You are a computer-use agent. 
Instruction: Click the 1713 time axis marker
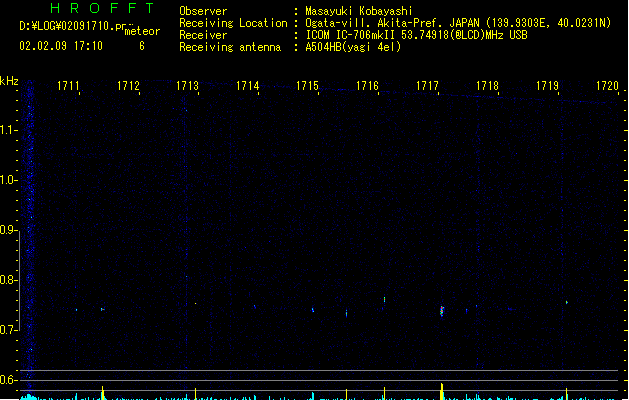pos(187,86)
